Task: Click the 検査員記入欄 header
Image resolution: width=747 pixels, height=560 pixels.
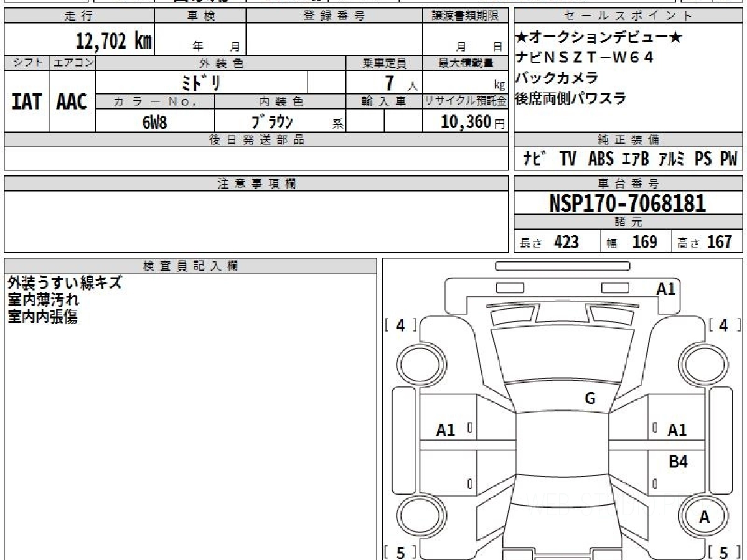Action: (x=190, y=266)
